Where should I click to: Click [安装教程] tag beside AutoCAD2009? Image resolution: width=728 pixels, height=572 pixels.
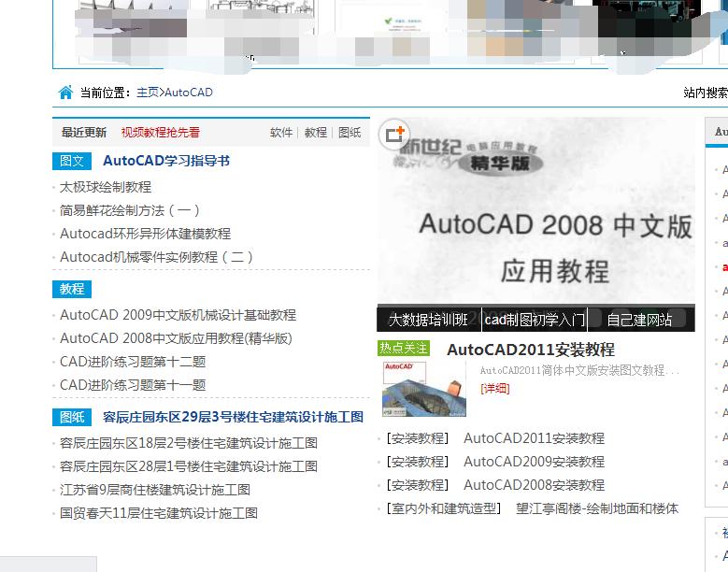418,462
